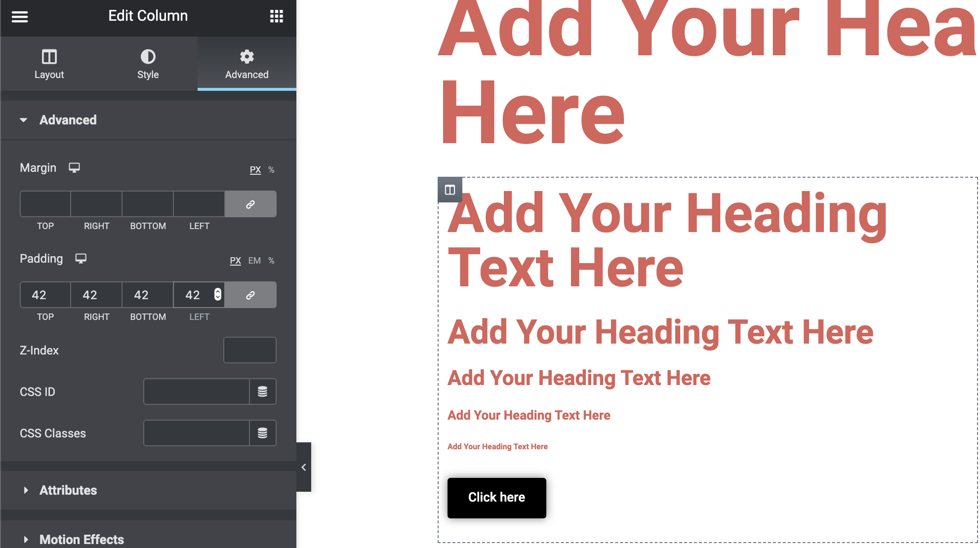
Task: Click Padding responsive device icon
Action: [x=81, y=259]
